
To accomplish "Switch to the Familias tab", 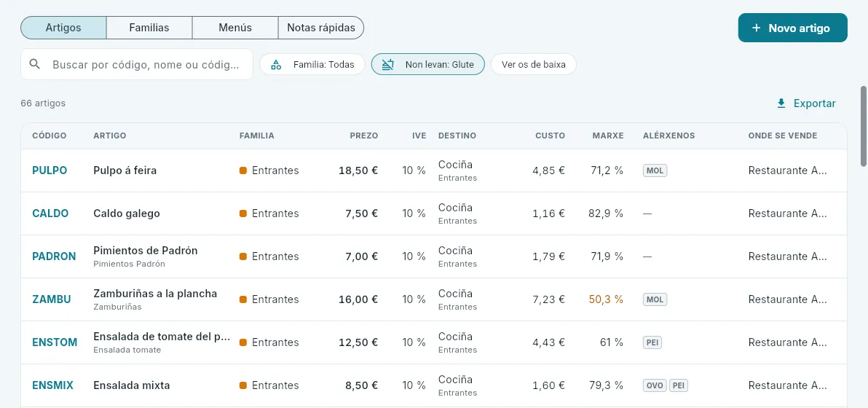I will [x=149, y=28].
